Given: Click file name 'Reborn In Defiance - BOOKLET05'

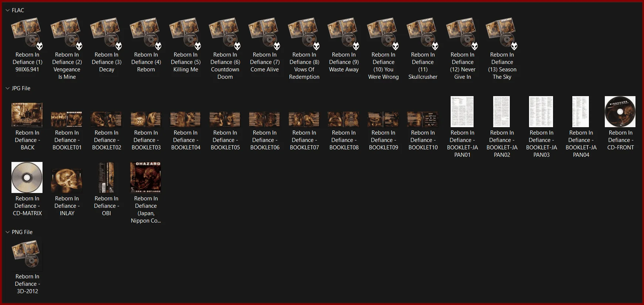Looking at the screenshot, I should point(225,140).
